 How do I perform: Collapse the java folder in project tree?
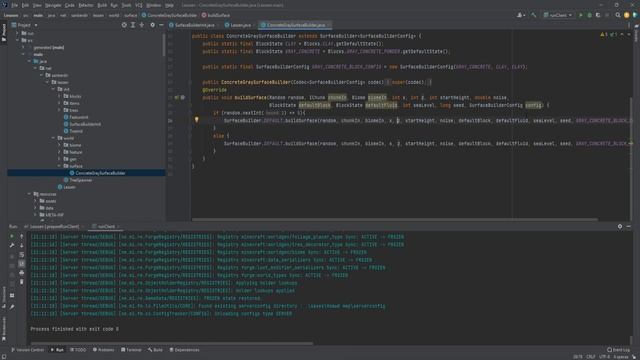click(29, 61)
